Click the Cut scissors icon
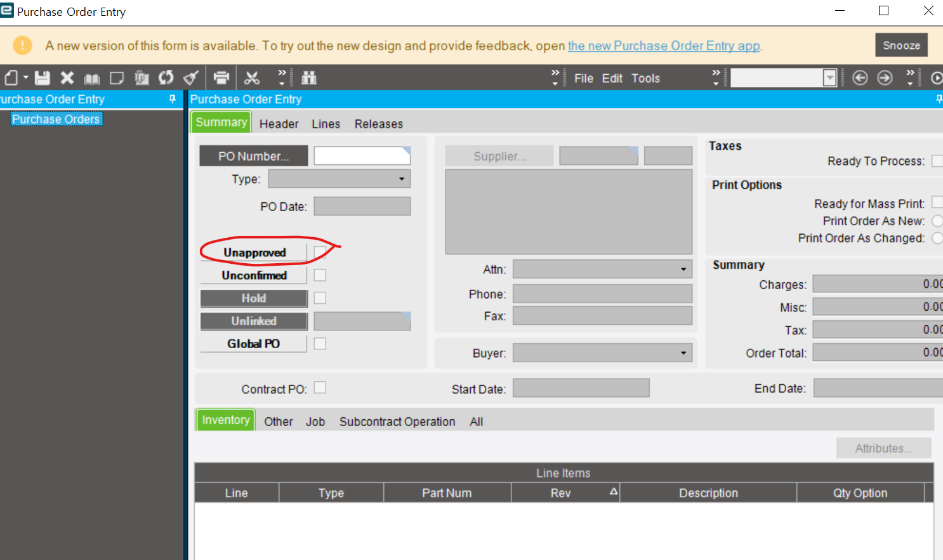Screen dimensions: 943x560 coord(252,78)
